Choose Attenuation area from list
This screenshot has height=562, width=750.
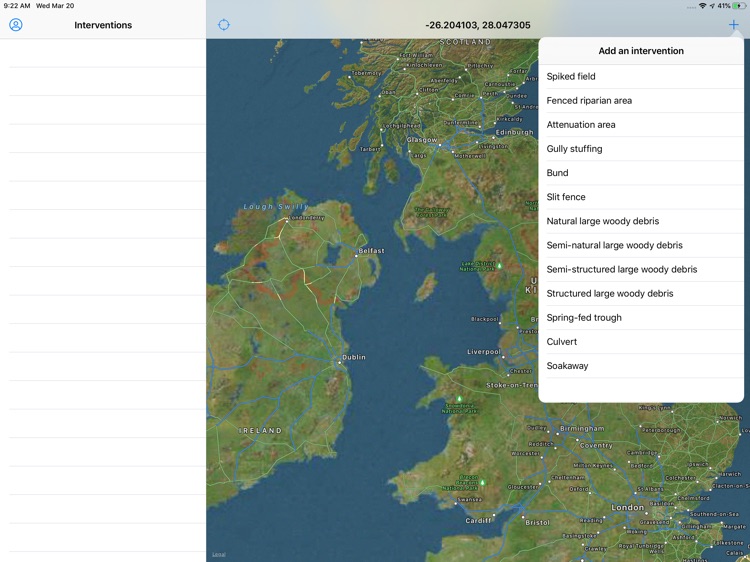pos(581,125)
